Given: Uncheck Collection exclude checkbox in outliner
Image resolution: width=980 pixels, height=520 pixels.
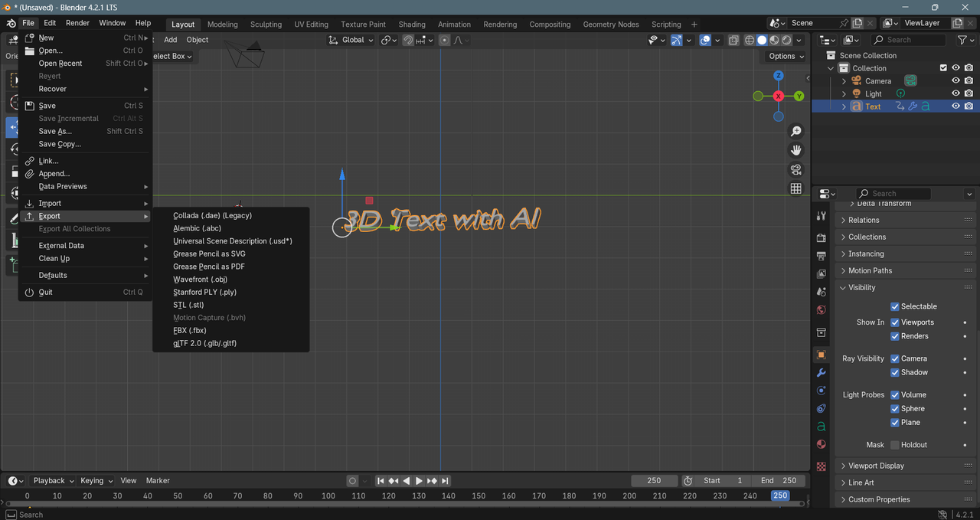Looking at the screenshot, I should pos(943,68).
